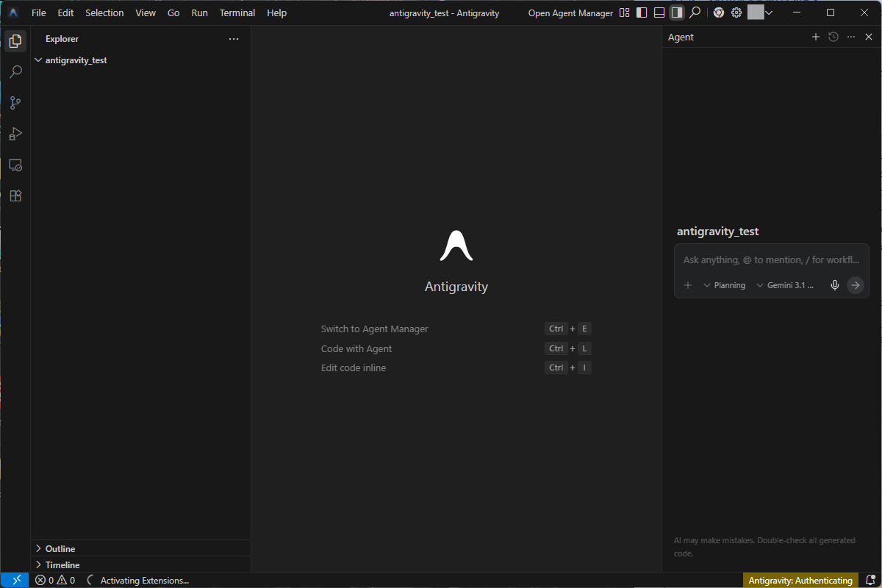Click Open Agent Manager button

pyautogui.click(x=570, y=13)
